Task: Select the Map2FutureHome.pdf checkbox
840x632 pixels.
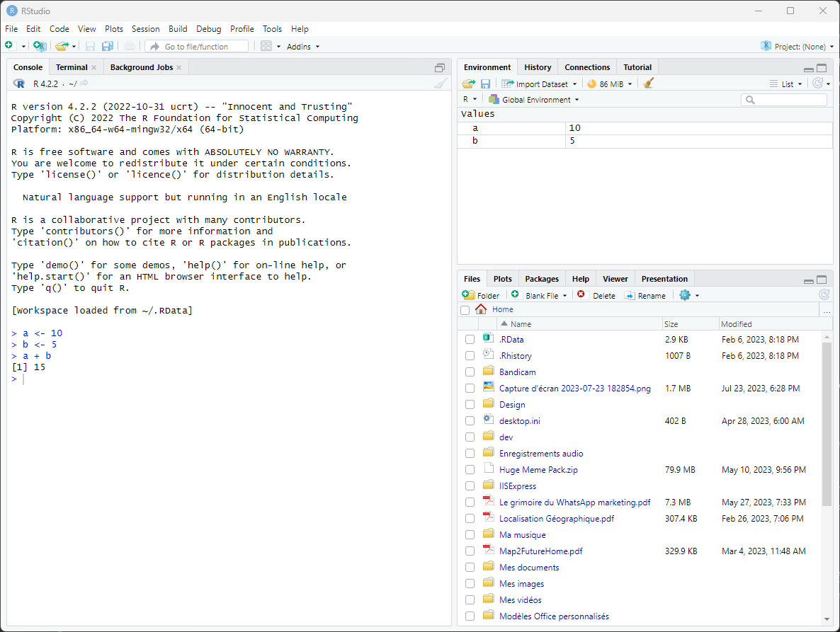Action: [470, 551]
